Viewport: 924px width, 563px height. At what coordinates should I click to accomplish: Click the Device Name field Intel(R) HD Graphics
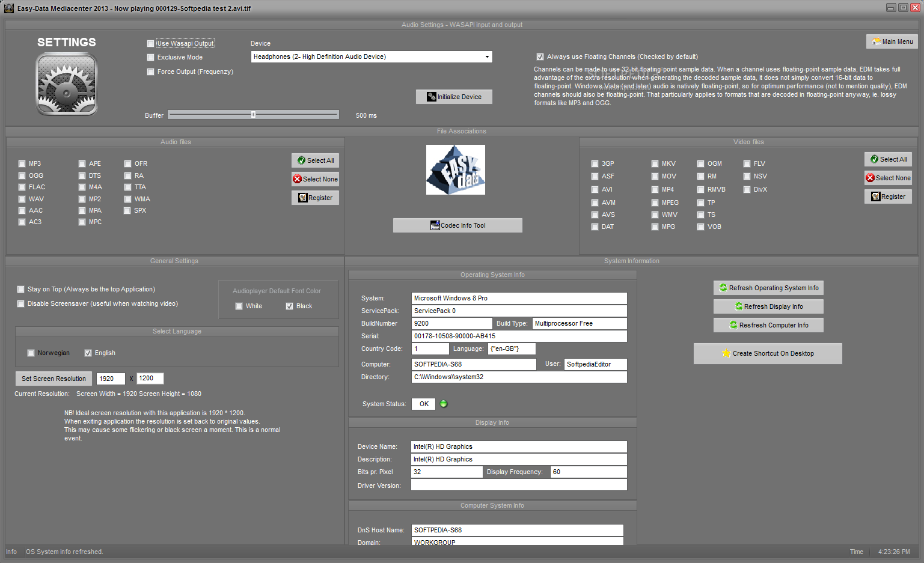519,446
